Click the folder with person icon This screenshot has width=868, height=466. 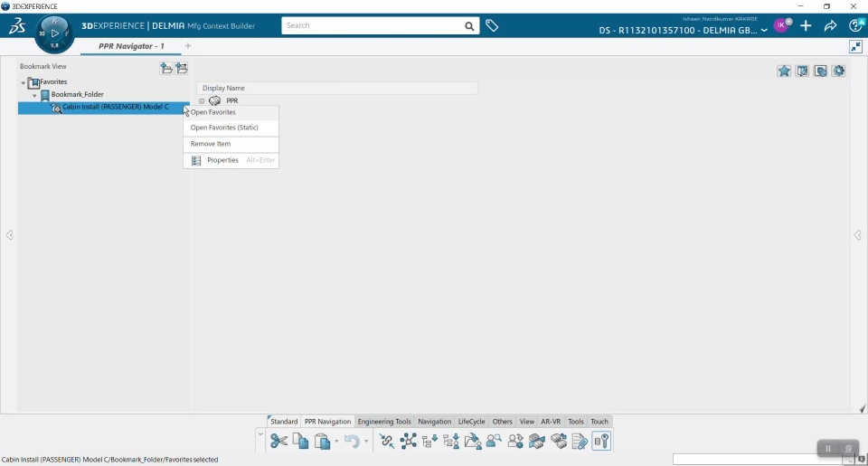coord(473,441)
